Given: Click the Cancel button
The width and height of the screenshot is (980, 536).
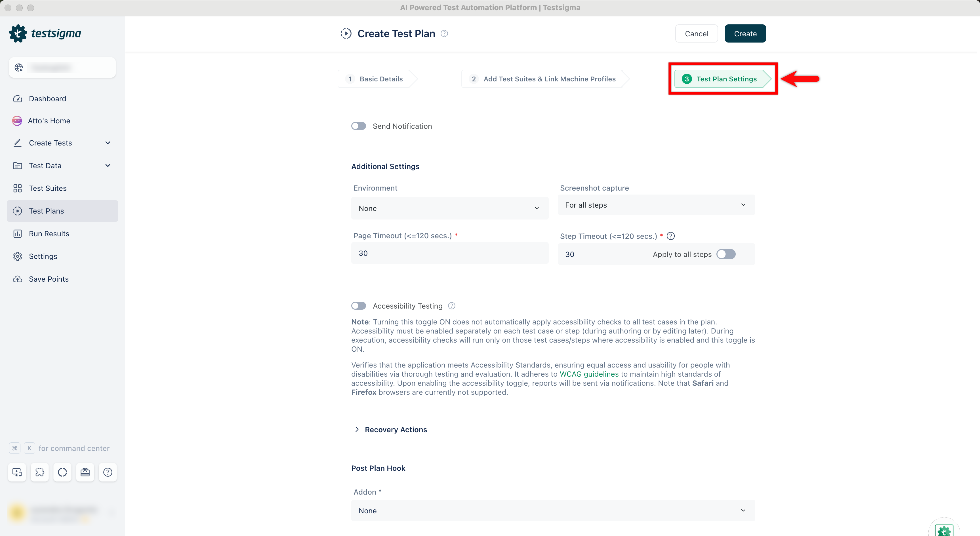Looking at the screenshot, I should pos(697,33).
